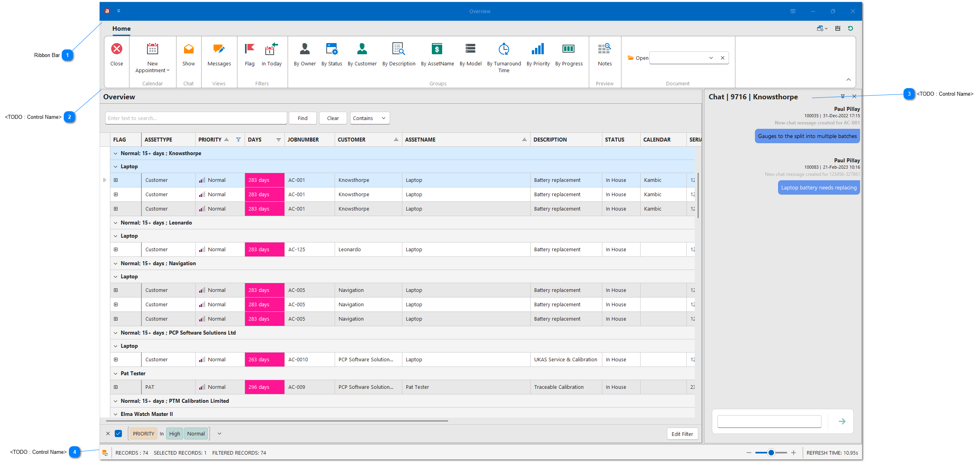Group records By Description
980x465 pixels.
click(399, 55)
